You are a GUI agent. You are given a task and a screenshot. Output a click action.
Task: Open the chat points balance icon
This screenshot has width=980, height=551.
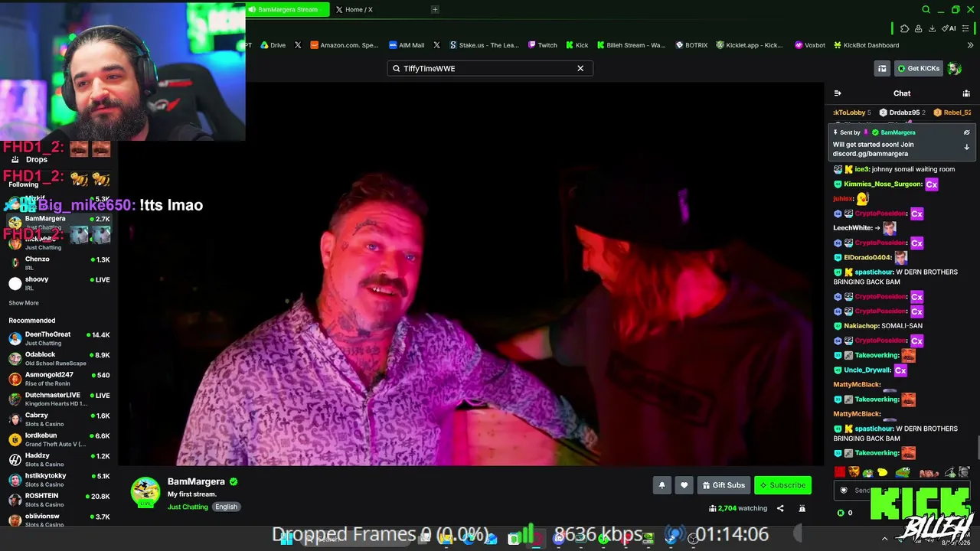tap(841, 513)
